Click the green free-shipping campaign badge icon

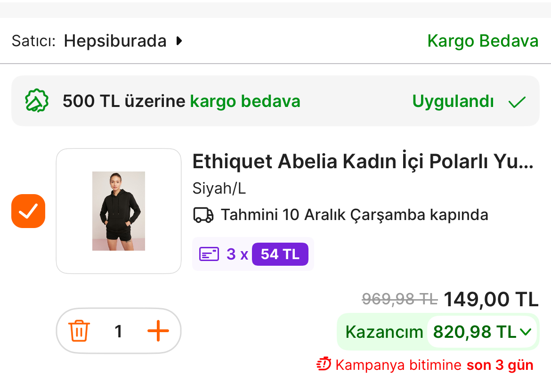[x=37, y=101]
